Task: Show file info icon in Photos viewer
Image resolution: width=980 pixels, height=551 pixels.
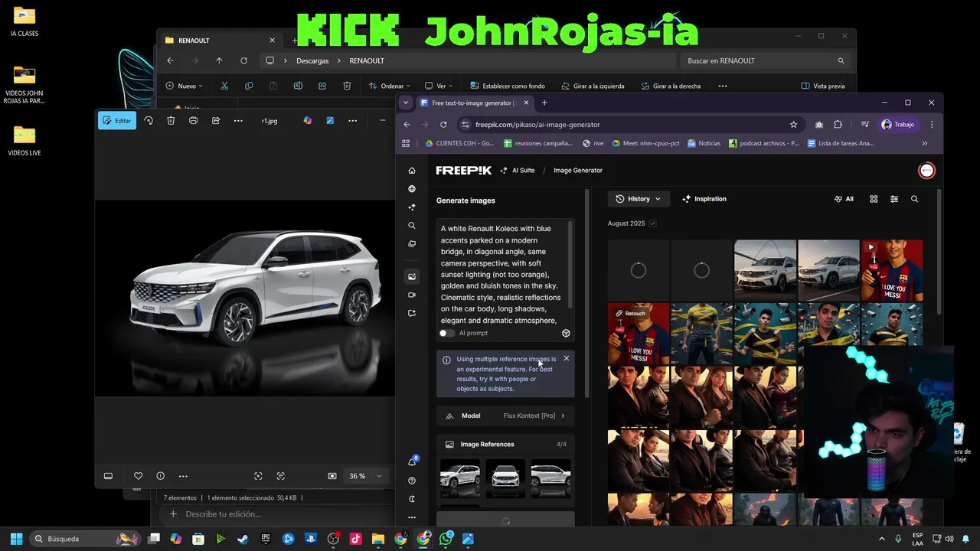Action: coord(160,476)
